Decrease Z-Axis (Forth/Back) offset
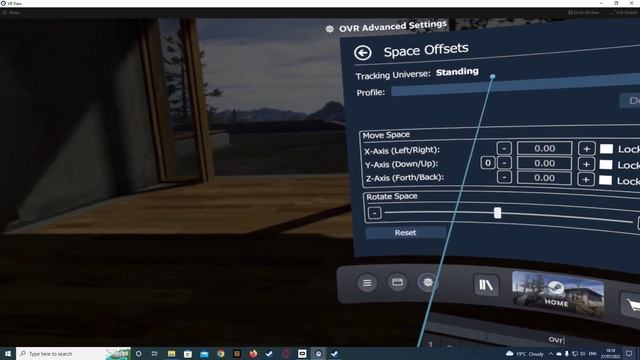This screenshot has height=360, width=640. pyautogui.click(x=504, y=177)
